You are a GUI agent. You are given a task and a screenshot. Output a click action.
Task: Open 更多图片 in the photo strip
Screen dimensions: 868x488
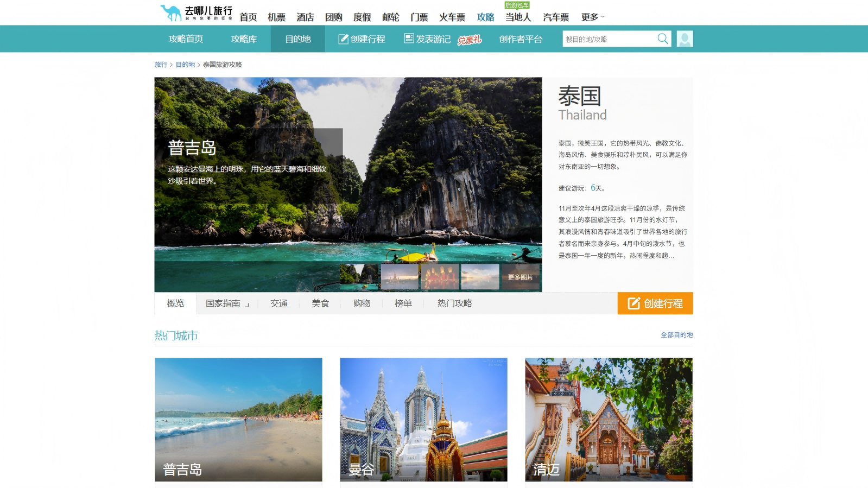coord(520,277)
